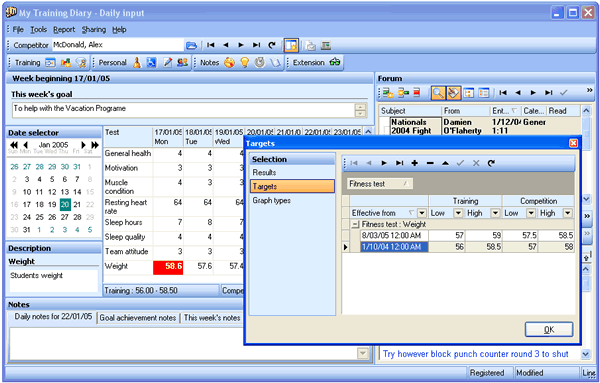This screenshot has width=600, height=383.
Task: Go to first competitor record in main toolbar
Action: [x=210, y=45]
